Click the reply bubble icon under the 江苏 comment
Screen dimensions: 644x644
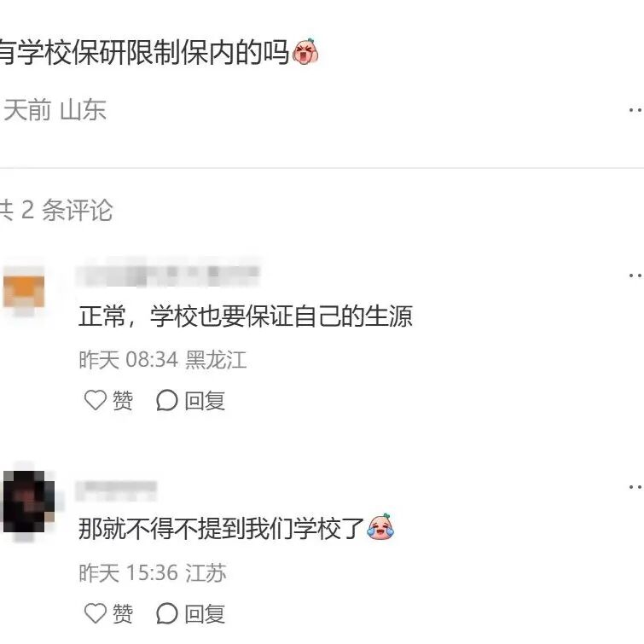click(x=166, y=613)
